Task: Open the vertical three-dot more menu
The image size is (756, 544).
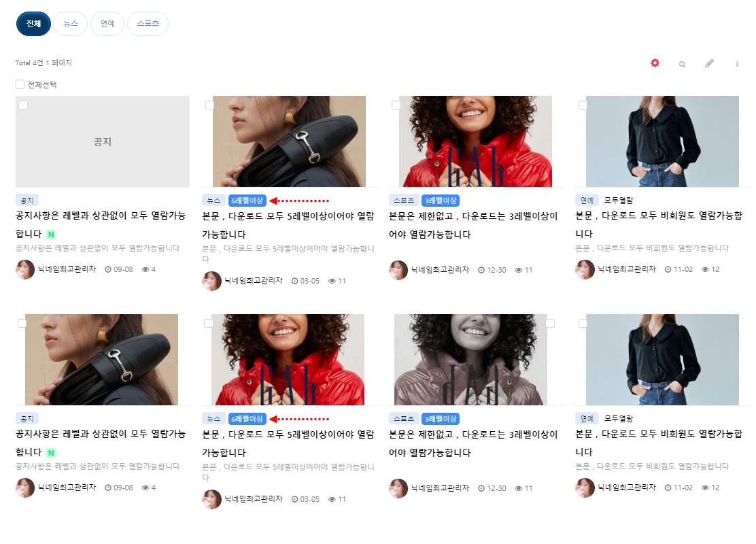Action: tap(737, 64)
